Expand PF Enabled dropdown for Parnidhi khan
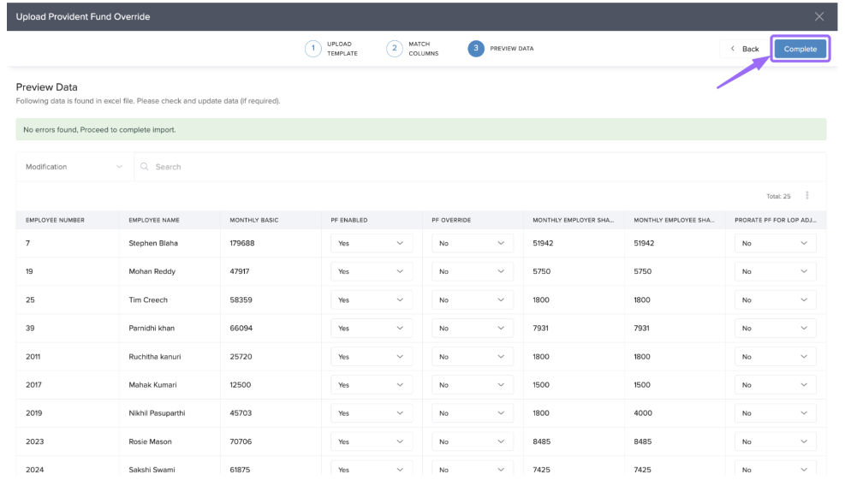The width and height of the screenshot is (845, 504). pyautogui.click(x=371, y=329)
